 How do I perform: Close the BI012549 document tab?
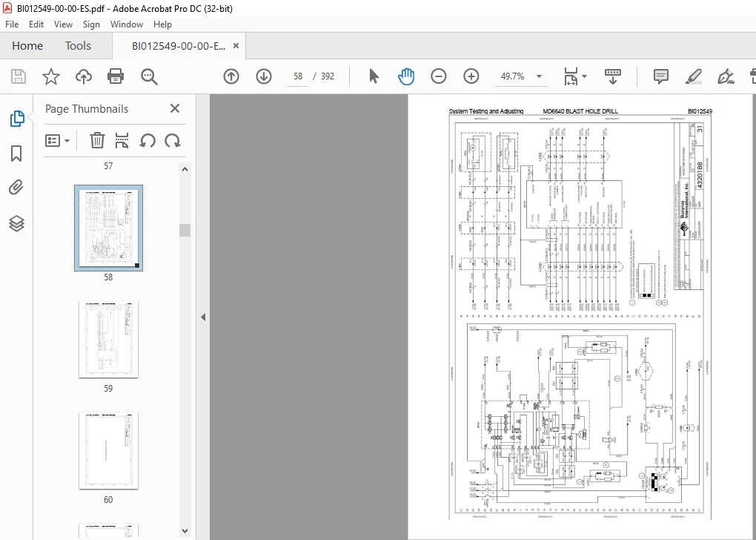[236, 46]
